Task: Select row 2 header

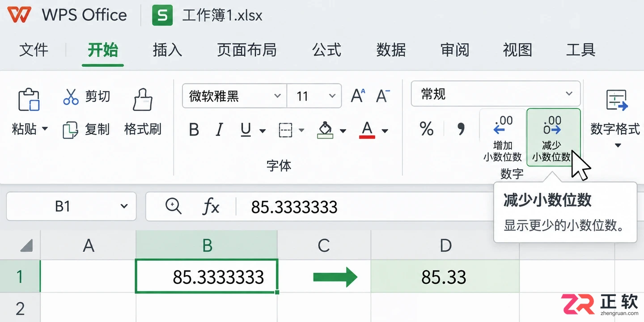Action: (20, 308)
